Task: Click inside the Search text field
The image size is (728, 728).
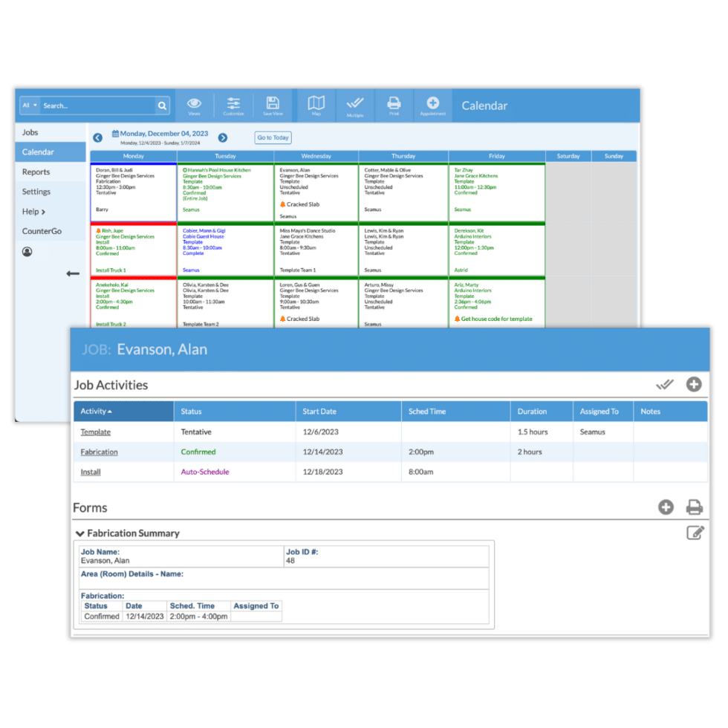Action: pos(97,106)
